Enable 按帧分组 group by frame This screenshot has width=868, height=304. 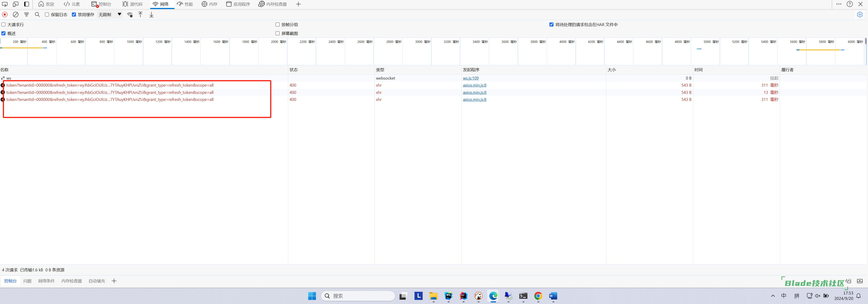pos(277,25)
